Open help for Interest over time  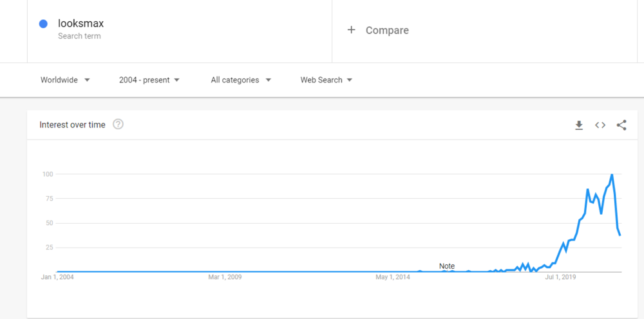[118, 125]
